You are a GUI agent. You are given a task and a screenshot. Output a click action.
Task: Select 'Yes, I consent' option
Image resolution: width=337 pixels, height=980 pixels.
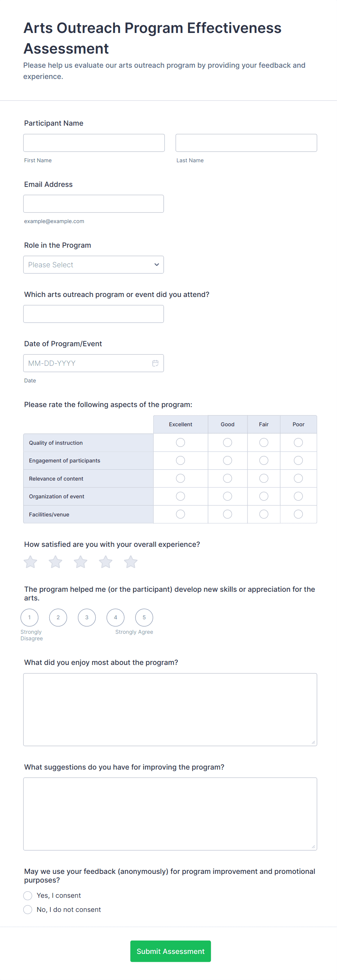[28, 896]
